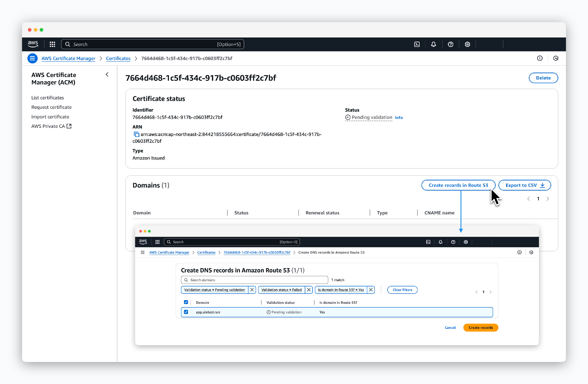The height and width of the screenshot is (384, 588).
Task: Open the notifications bell in the main window
Action: [x=433, y=44]
